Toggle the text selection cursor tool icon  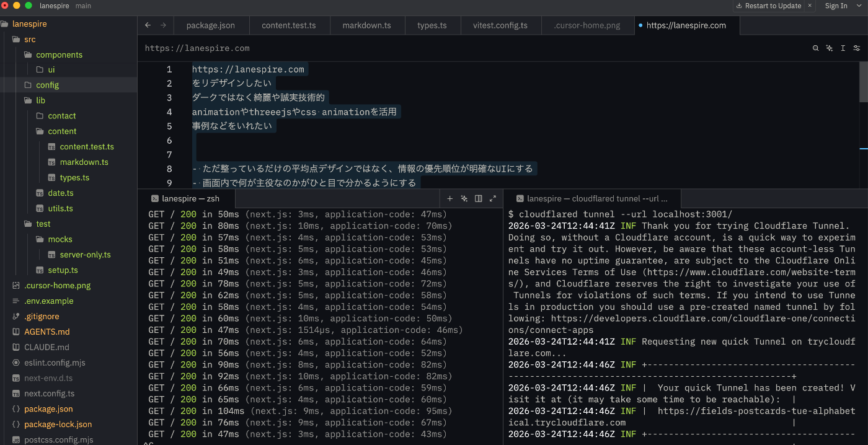(843, 48)
